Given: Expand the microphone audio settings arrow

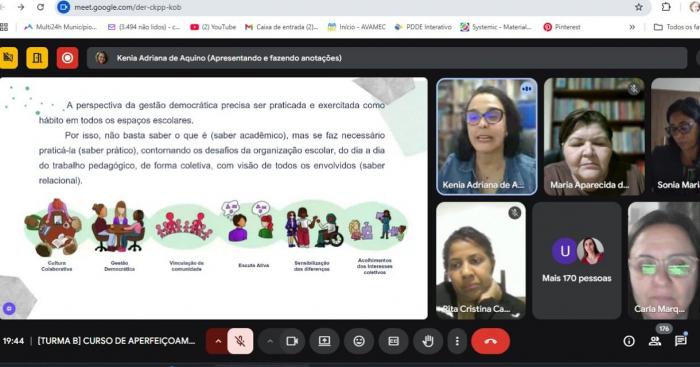Looking at the screenshot, I should coord(218,342).
